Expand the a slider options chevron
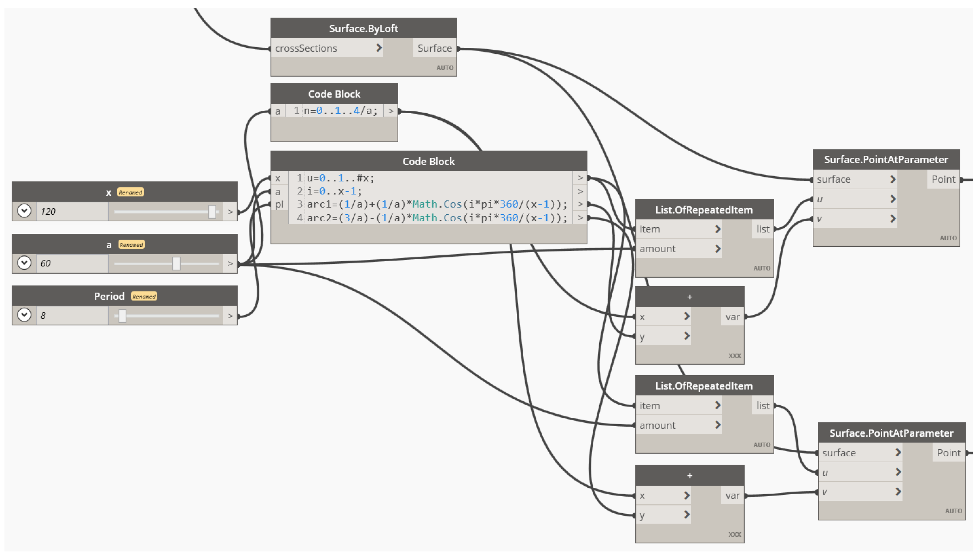Screen dimensions: 980x558 24,263
